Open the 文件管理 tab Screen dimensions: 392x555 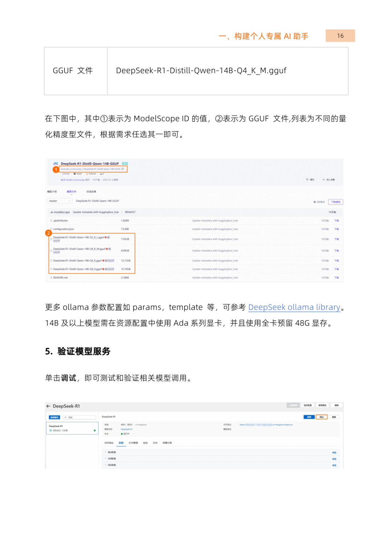tap(133, 443)
